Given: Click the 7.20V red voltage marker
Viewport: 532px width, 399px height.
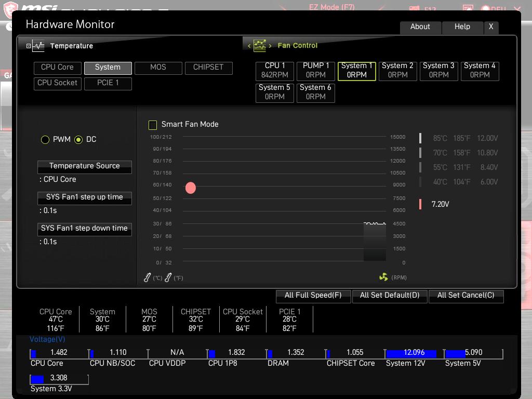Looking at the screenshot, I should click(x=420, y=204).
